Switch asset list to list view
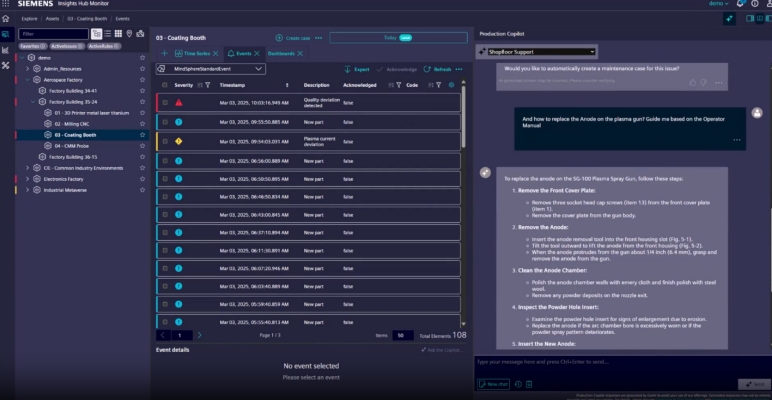 click(x=107, y=33)
